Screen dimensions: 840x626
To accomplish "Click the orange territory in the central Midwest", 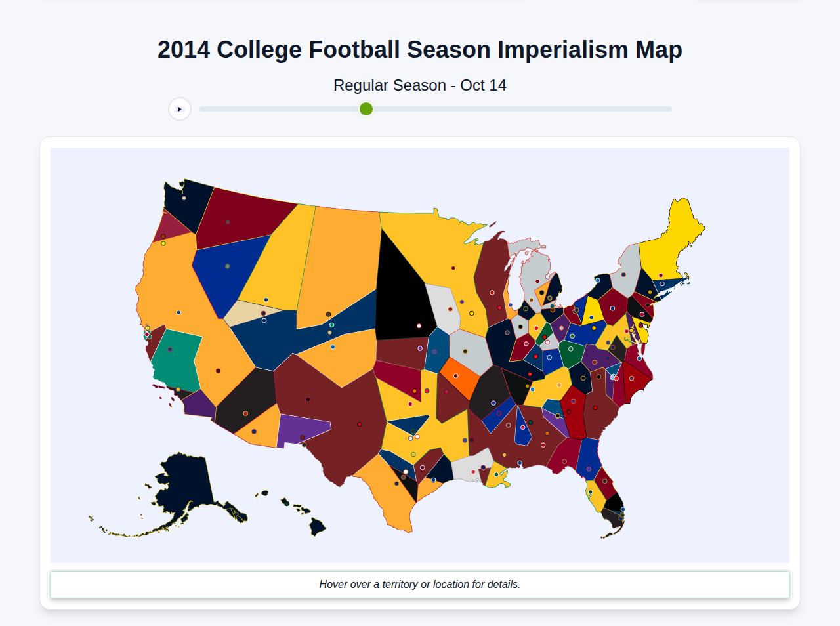I will pyautogui.click(x=456, y=374).
